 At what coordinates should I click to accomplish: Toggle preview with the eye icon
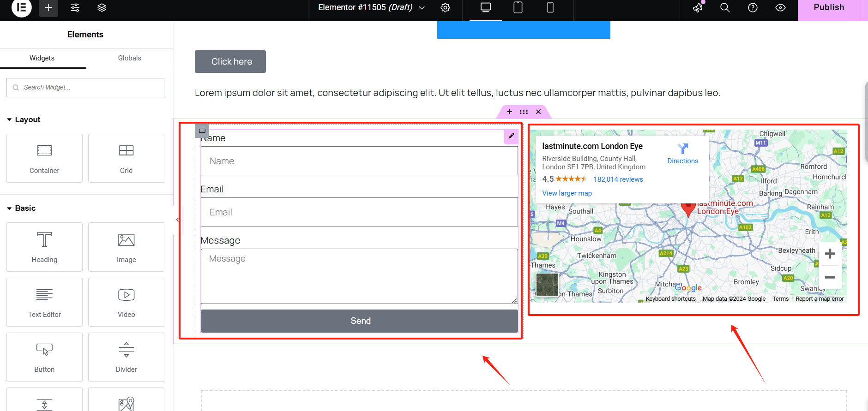(x=780, y=8)
